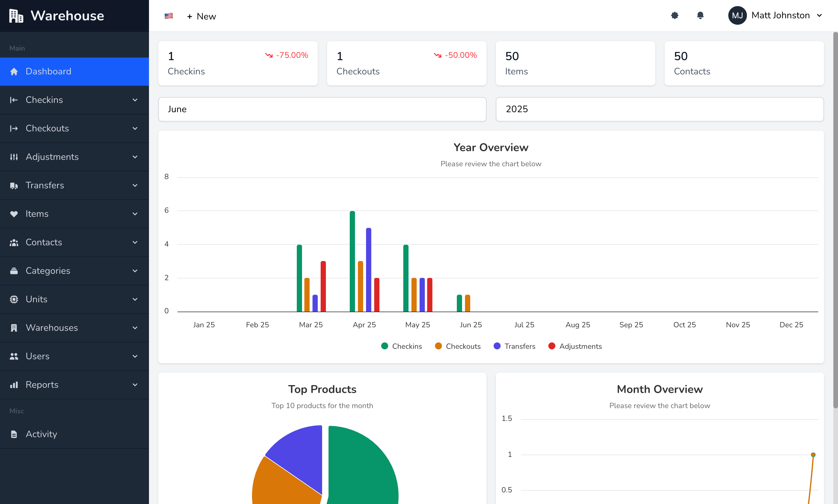The image size is (838, 504).
Task: Click the Activity document icon
Action: click(x=14, y=434)
